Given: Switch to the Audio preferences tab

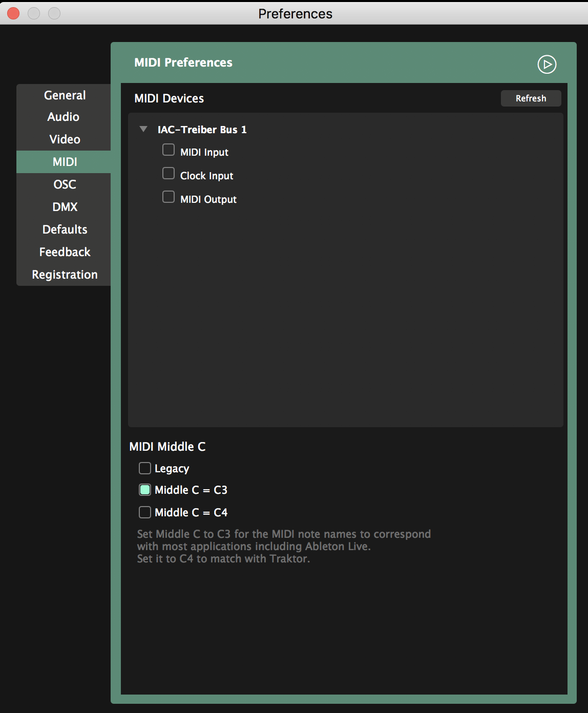Looking at the screenshot, I should (x=64, y=117).
